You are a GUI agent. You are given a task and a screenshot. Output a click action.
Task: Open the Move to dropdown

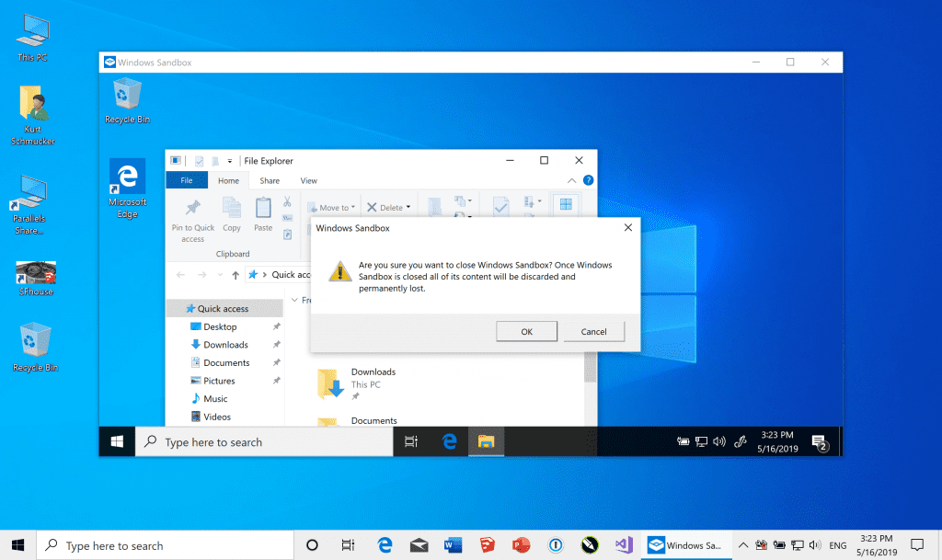coord(331,207)
